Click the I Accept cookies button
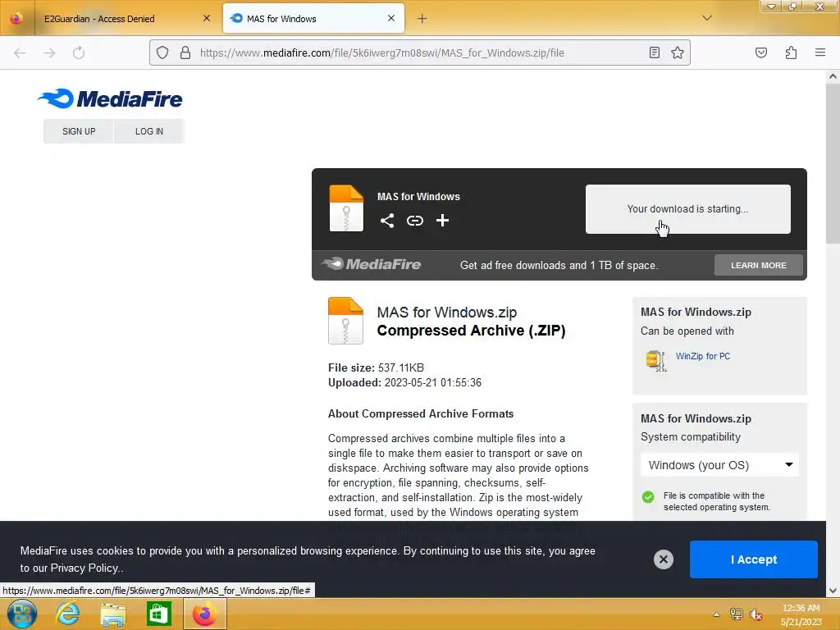The width and height of the screenshot is (840, 630). click(754, 559)
